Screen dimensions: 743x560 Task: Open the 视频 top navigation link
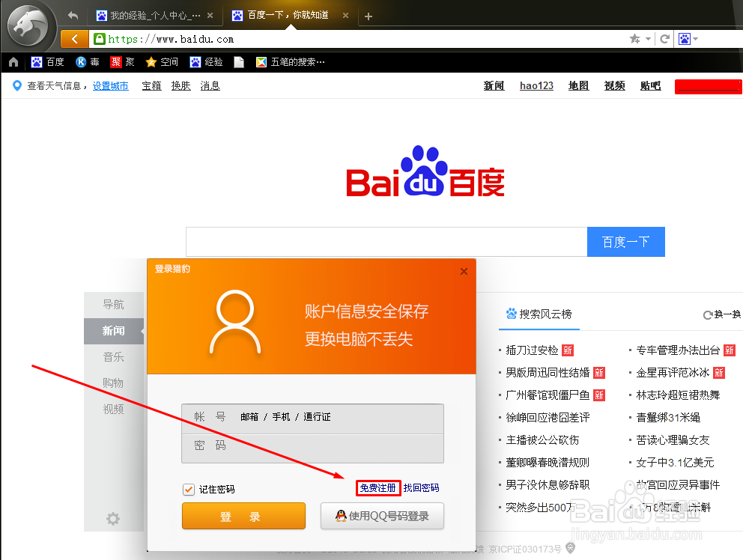point(615,86)
